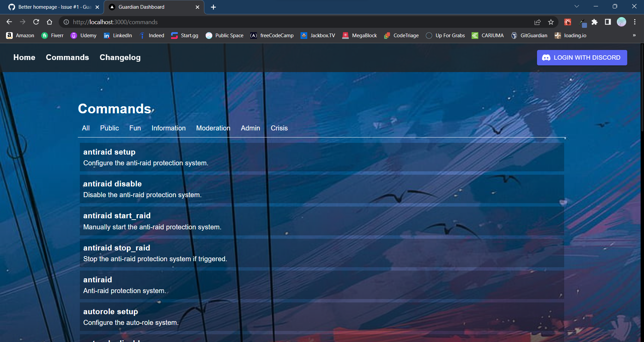Click the share icon in the address bar

click(537, 22)
